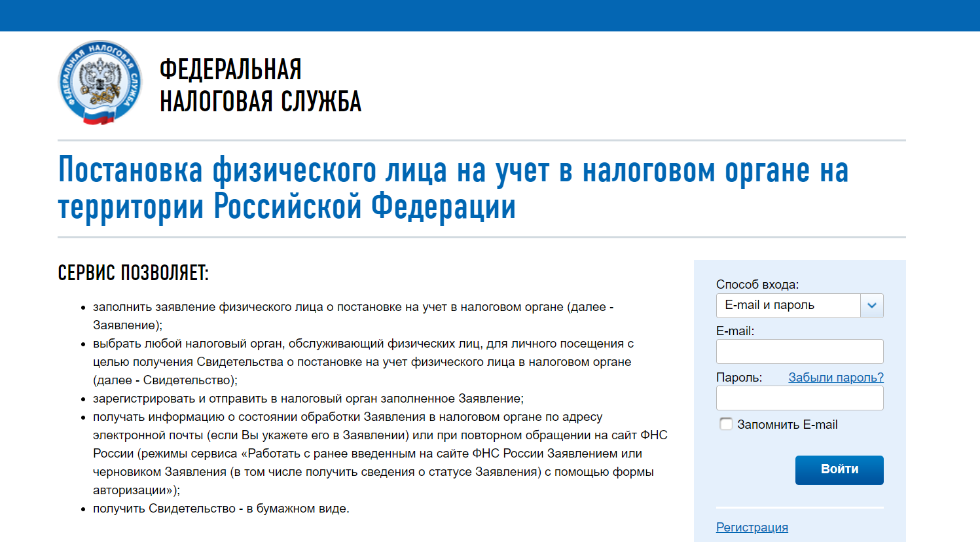Follow the Регистрация link
The height and width of the screenshot is (542, 980).
coord(752,528)
